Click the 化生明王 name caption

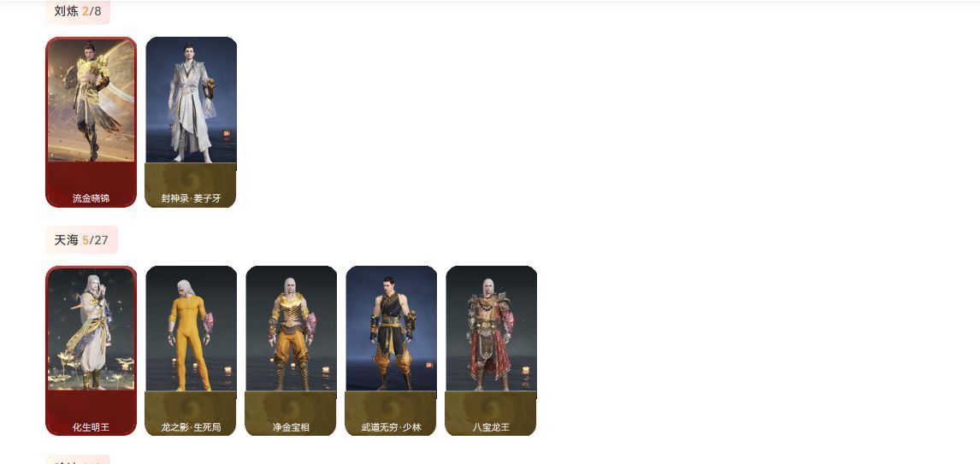tap(92, 428)
